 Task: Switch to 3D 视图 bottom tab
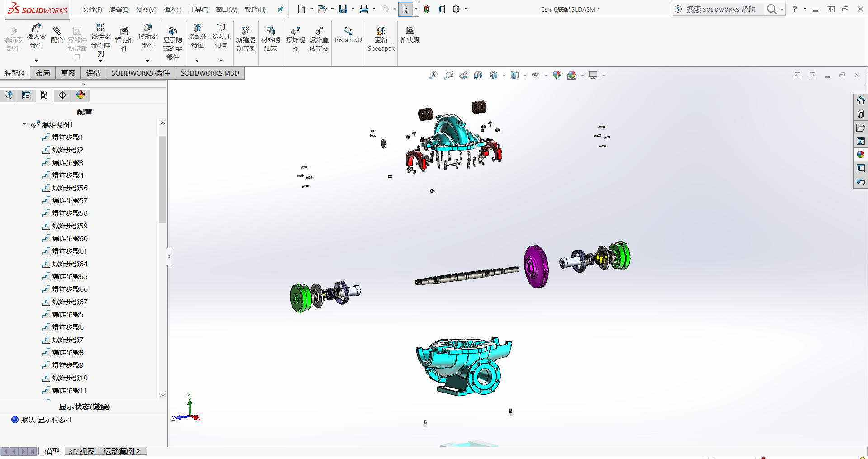[82, 451]
